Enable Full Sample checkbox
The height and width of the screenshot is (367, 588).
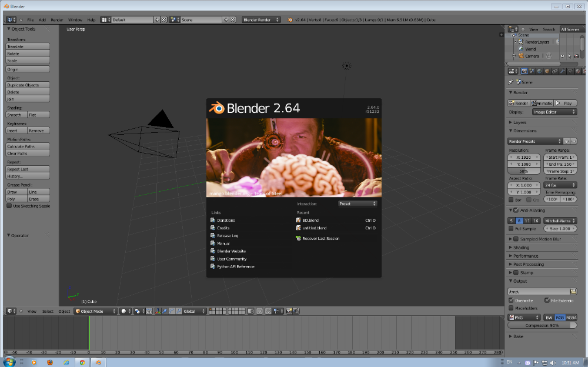click(x=511, y=228)
